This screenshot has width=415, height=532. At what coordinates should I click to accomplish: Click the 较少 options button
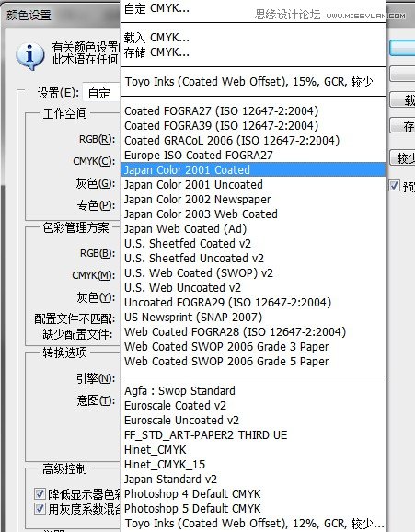402,157
